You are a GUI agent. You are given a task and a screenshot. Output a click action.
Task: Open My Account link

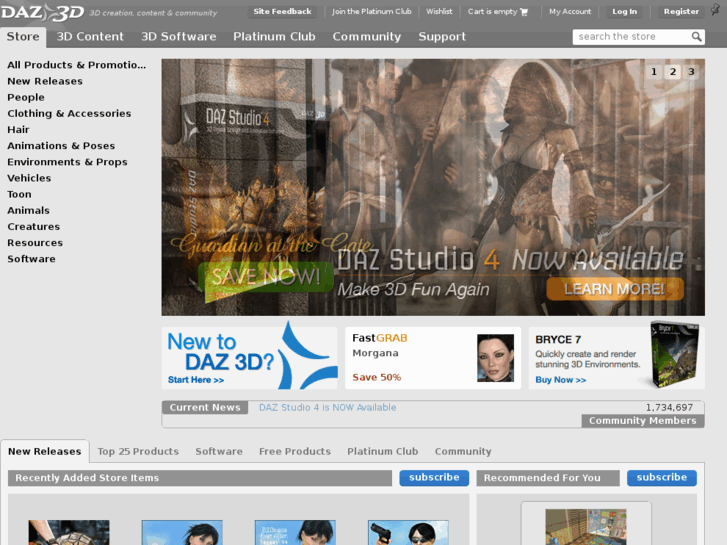(x=570, y=12)
